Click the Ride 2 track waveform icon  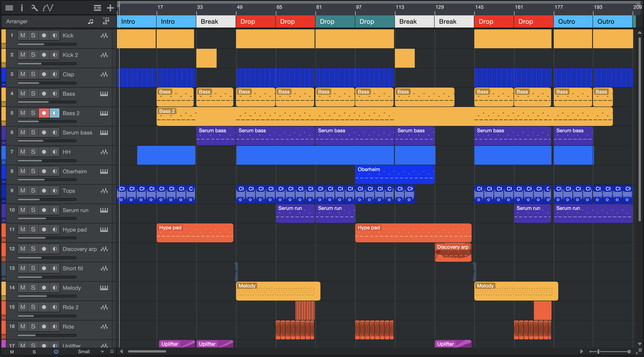point(104,307)
